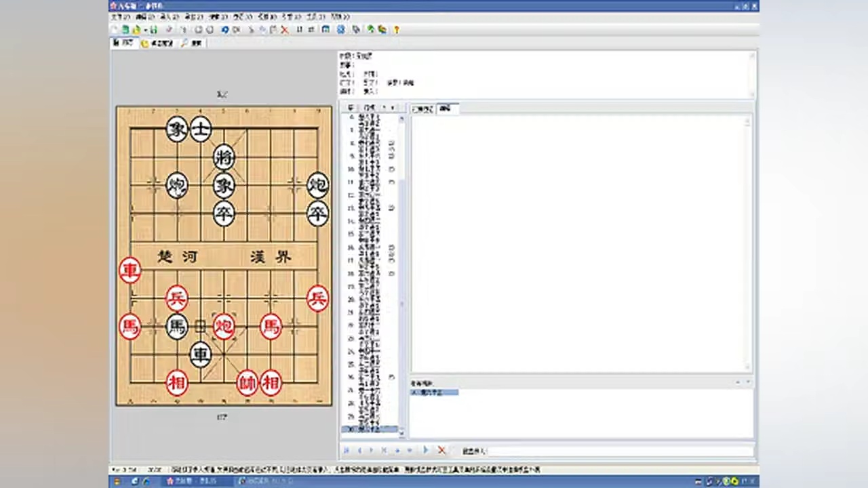Select the left red 相 on bottom row
868x488 pixels.
click(x=177, y=382)
